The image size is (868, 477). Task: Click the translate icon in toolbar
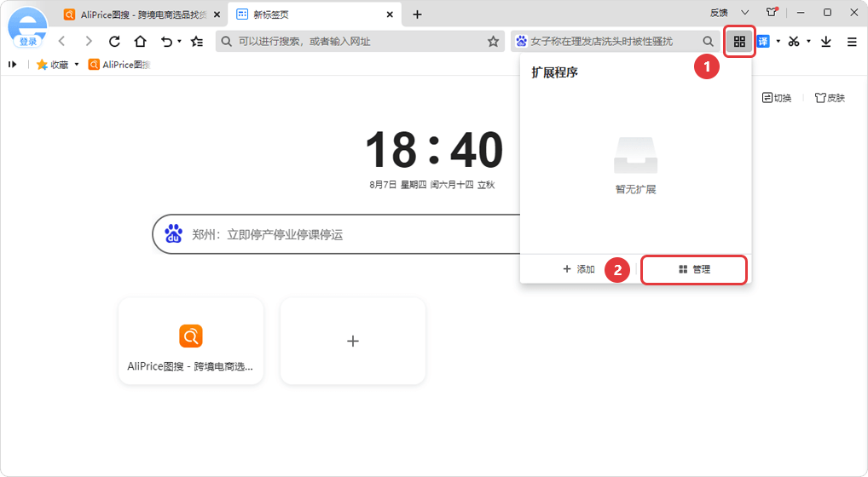click(763, 41)
